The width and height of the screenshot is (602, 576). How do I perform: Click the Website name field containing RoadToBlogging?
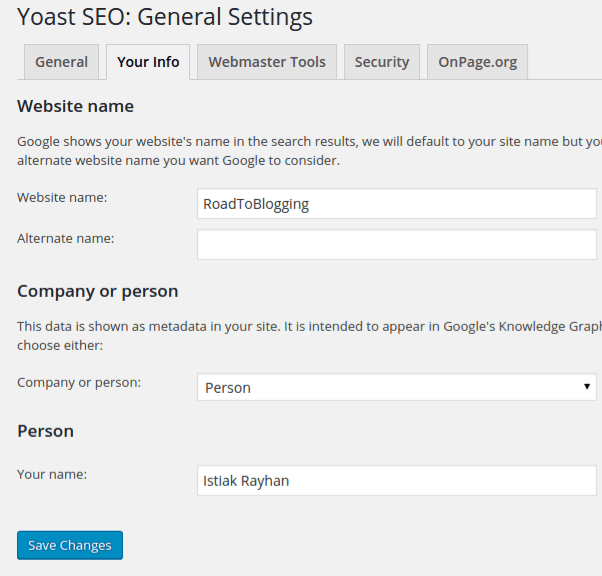tap(398, 204)
